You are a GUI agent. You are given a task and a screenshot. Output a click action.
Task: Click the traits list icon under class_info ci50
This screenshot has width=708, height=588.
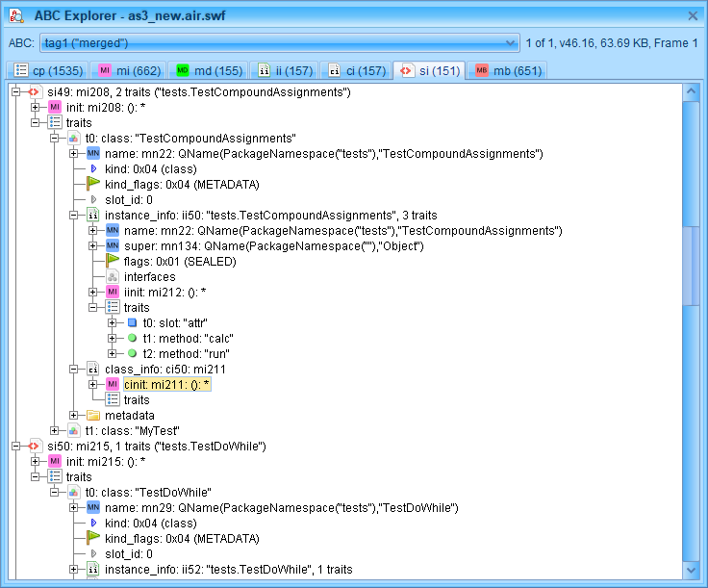pos(113,399)
